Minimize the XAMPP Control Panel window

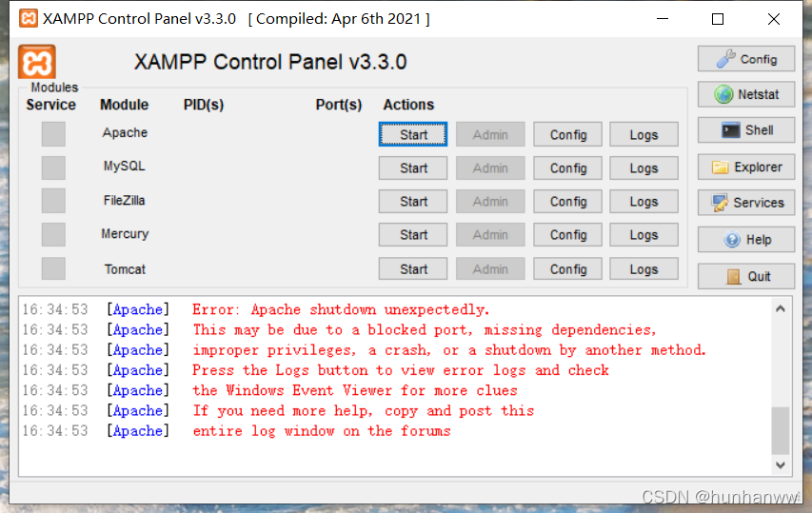coord(663,19)
